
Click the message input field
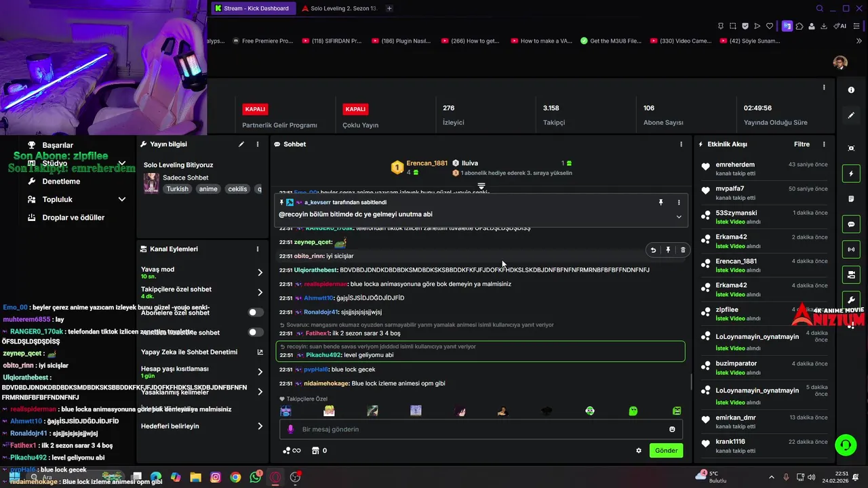click(x=481, y=429)
